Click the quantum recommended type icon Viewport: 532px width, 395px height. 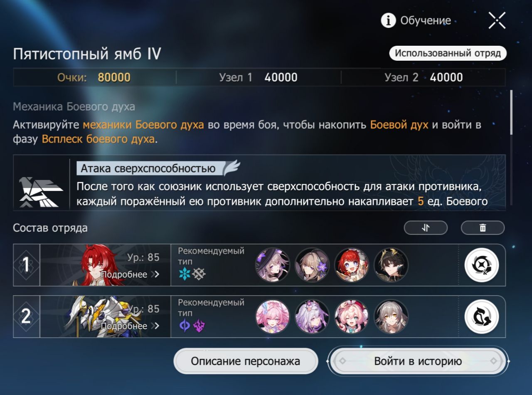coord(184,326)
